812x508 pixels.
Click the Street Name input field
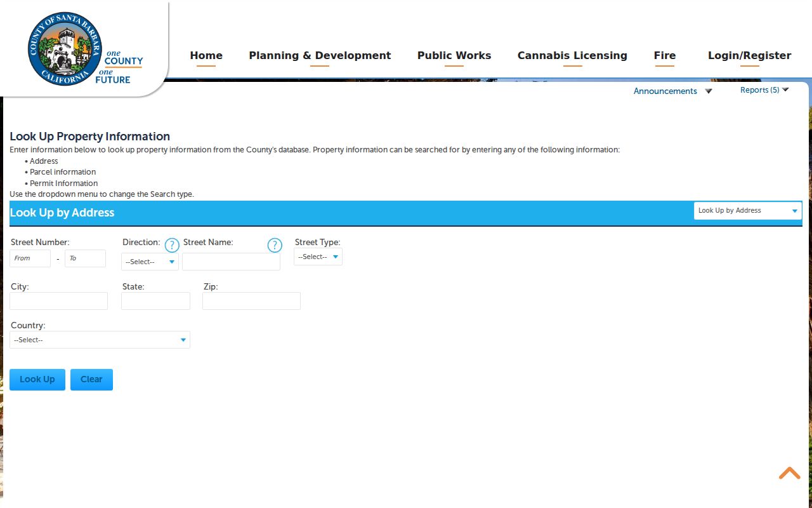(231, 262)
